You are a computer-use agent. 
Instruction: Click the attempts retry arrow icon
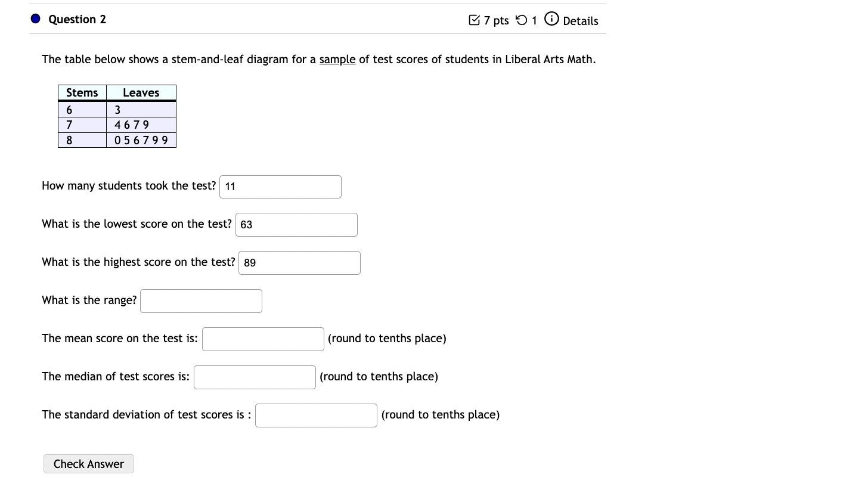pyautogui.click(x=522, y=20)
